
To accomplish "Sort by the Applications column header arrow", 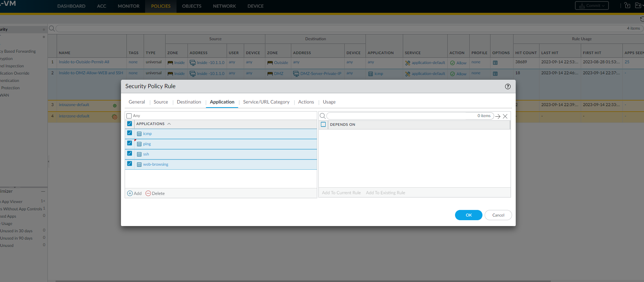I will tap(169, 124).
